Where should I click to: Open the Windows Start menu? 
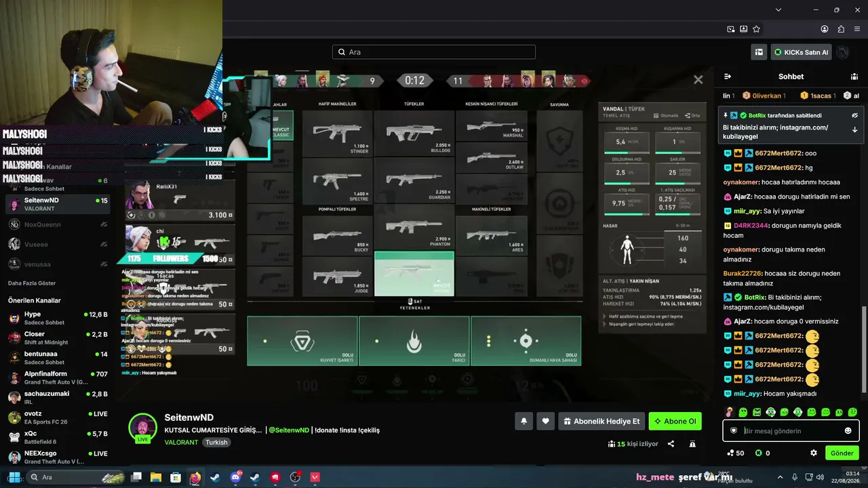14,477
